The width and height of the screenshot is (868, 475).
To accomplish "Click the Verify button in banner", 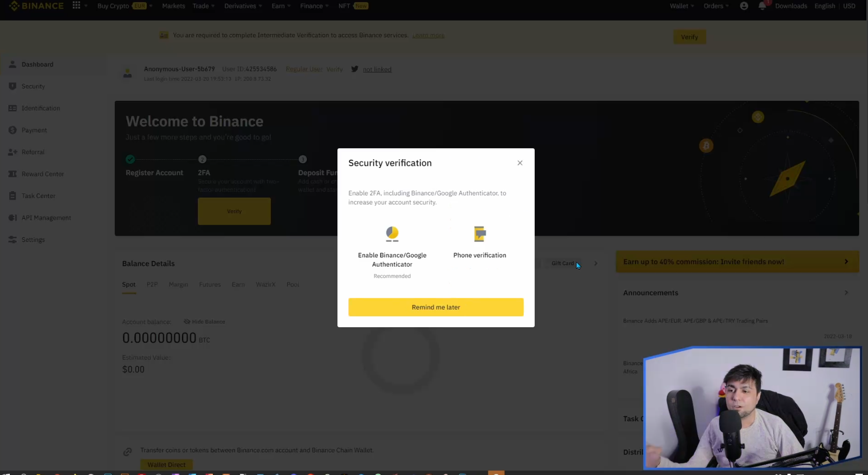I will (689, 37).
